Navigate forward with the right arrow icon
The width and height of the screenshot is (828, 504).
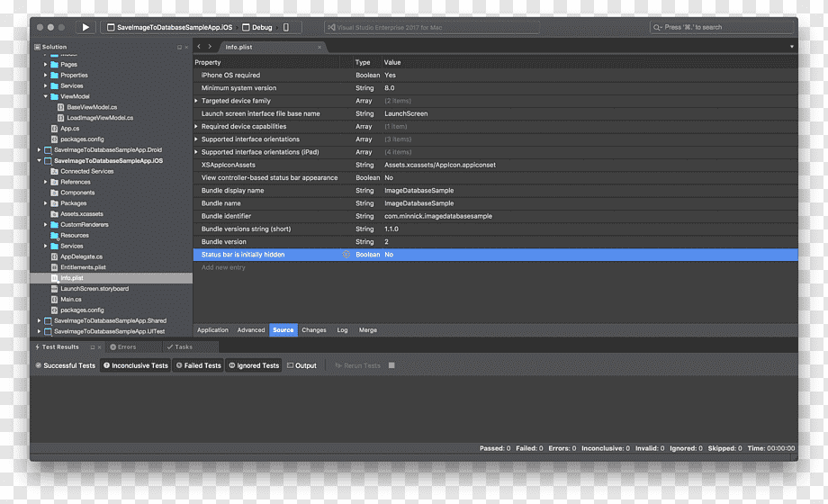pyautogui.click(x=211, y=47)
